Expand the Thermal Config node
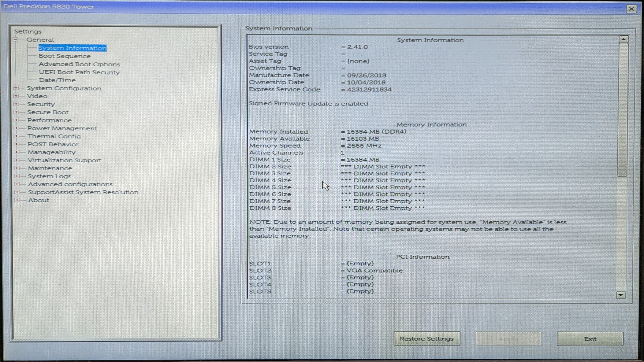Image resolution: width=644 pixels, height=362 pixels. click(17, 136)
